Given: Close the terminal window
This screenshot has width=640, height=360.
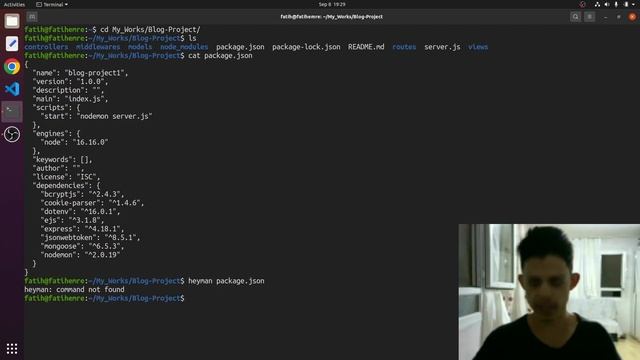Looking at the screenshot, I should [x=632, y=17].
